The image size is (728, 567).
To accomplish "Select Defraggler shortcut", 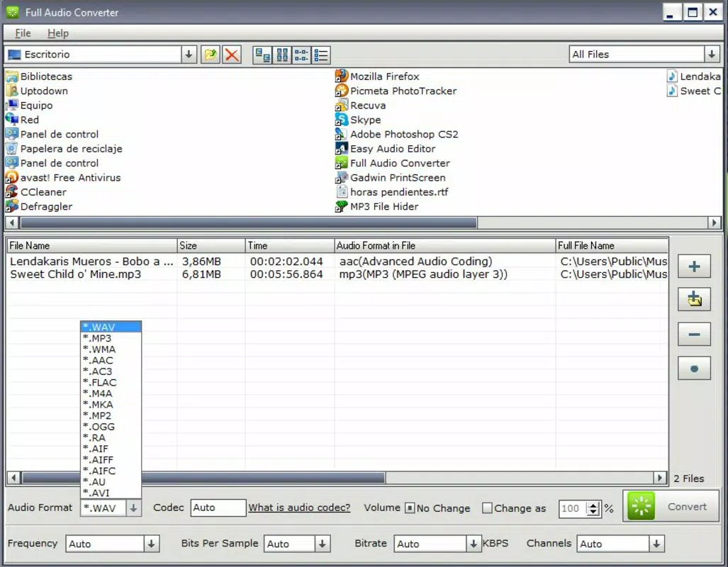I will pyautogui.click(x=39, y=206).
